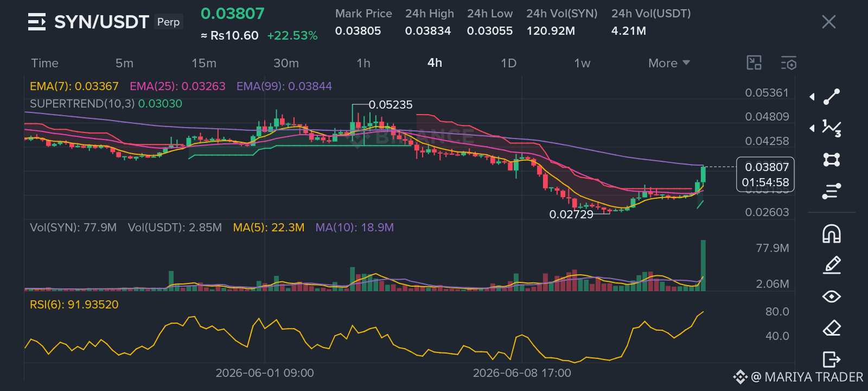Click the 24h Vol(SYN) 120.92M value
The height and width of the screenshot is (391, 868).
(x=551, y=31)
